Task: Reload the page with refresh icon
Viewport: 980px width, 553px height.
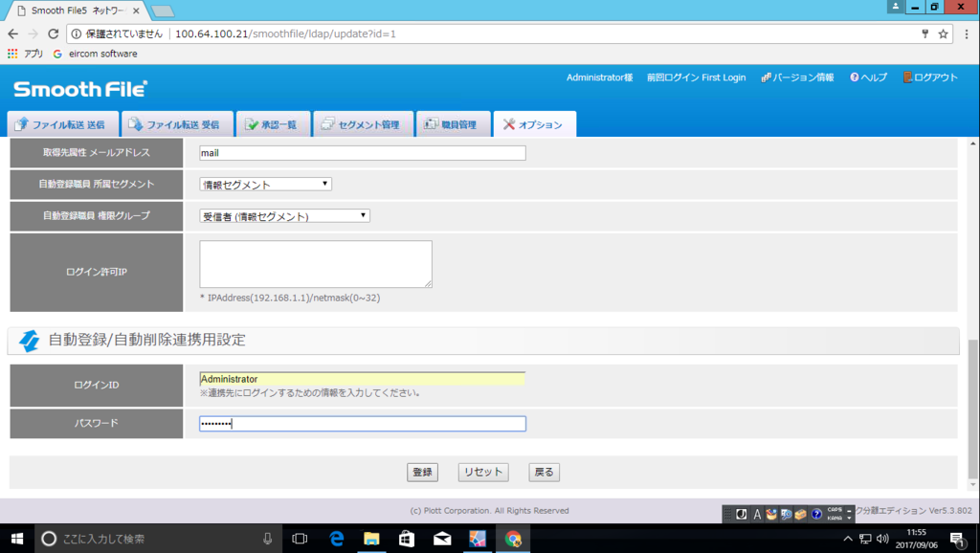Action: click(54, 33)
